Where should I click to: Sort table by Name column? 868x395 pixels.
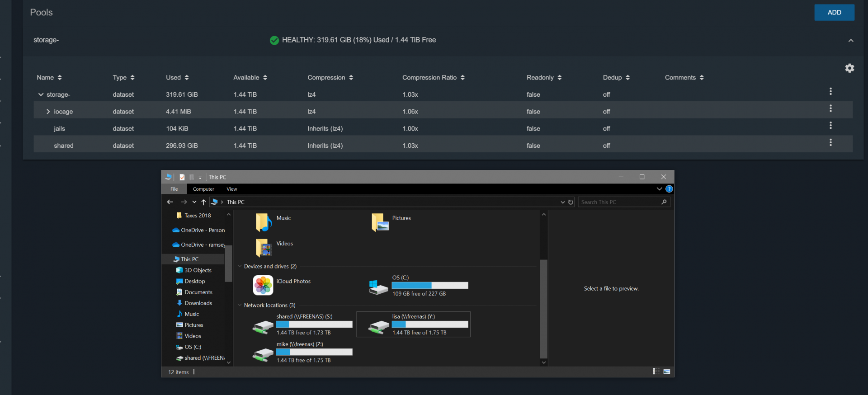(x=49, y=77)
